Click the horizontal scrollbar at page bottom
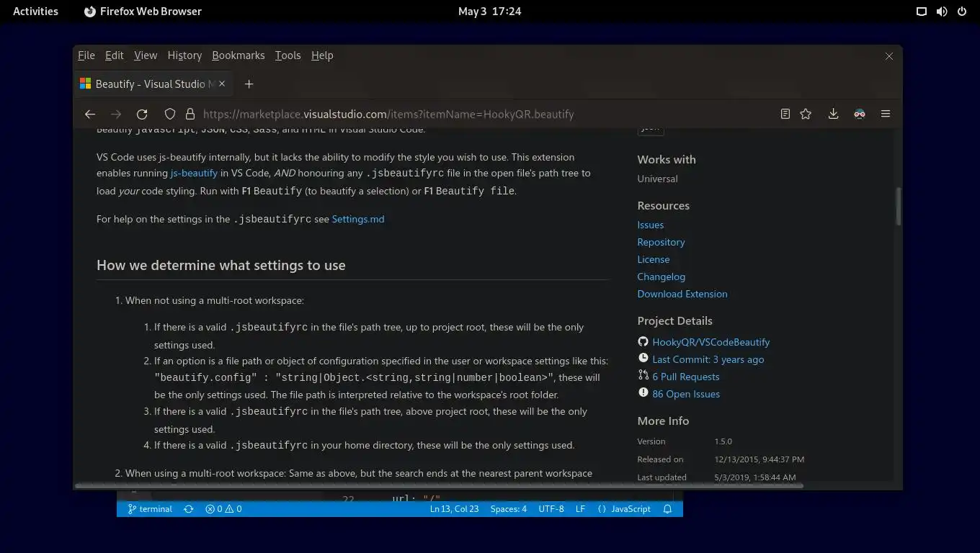The image size is (980, 553). pyautogui.click(x=440, y=486)
